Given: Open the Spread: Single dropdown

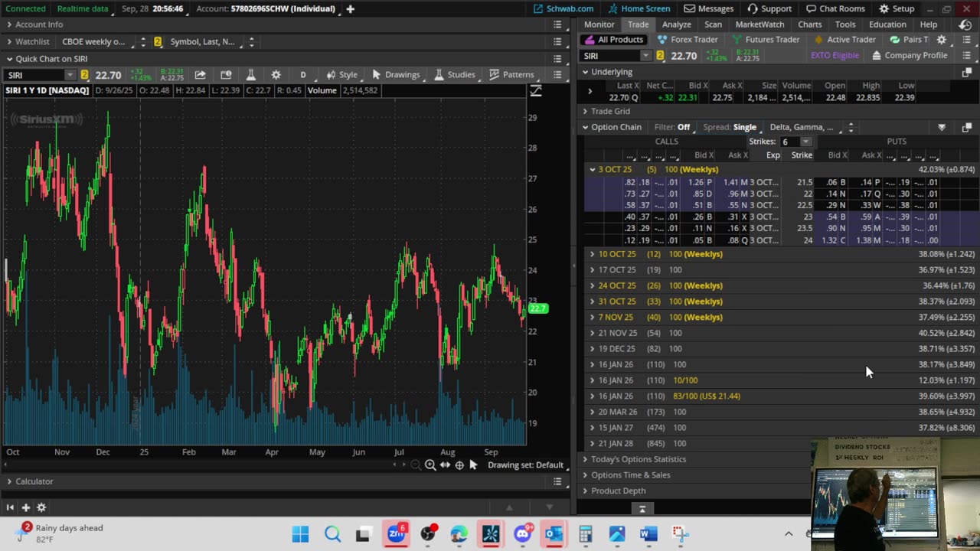Looking at the screenshot, I should pyautogui.click(x=730, y=127).
